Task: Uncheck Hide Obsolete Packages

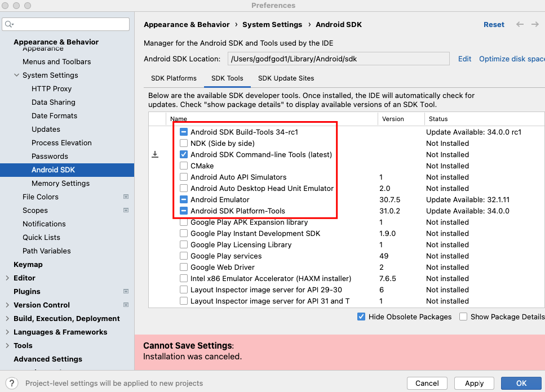Action: click(361, 317)
